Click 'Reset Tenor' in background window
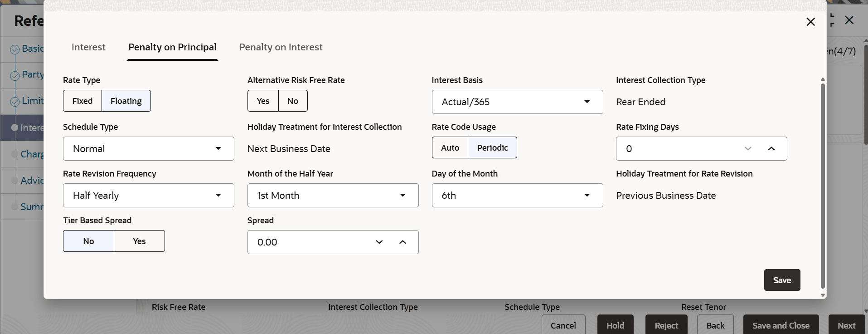This screenshot has width=868, height=334. [703, 307]
